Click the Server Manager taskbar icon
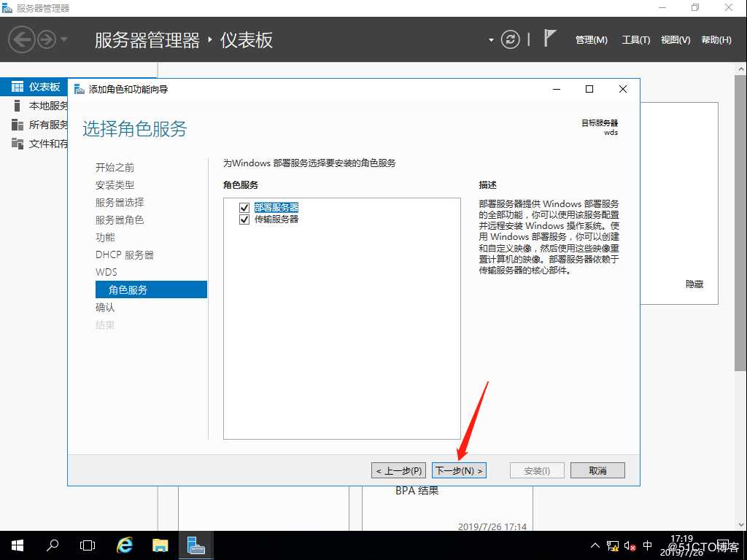Image resolution: width=747 pixels, height=560 pixels. point(196,545)
